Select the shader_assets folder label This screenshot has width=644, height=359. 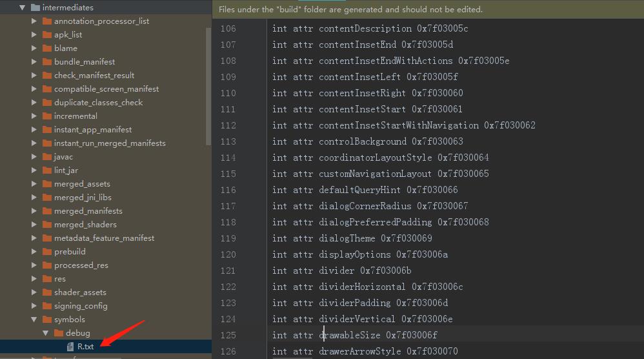pyautogui.click(x=80, y=292)
